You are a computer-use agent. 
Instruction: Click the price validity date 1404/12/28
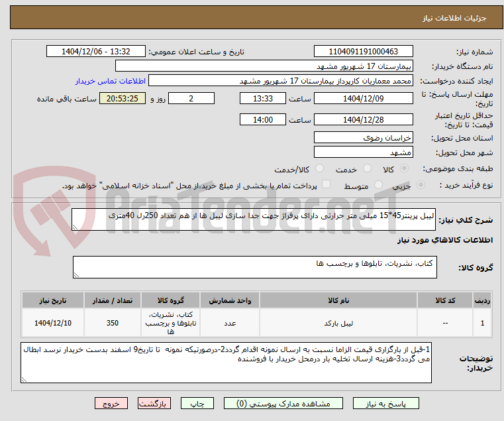pos(363,120)
